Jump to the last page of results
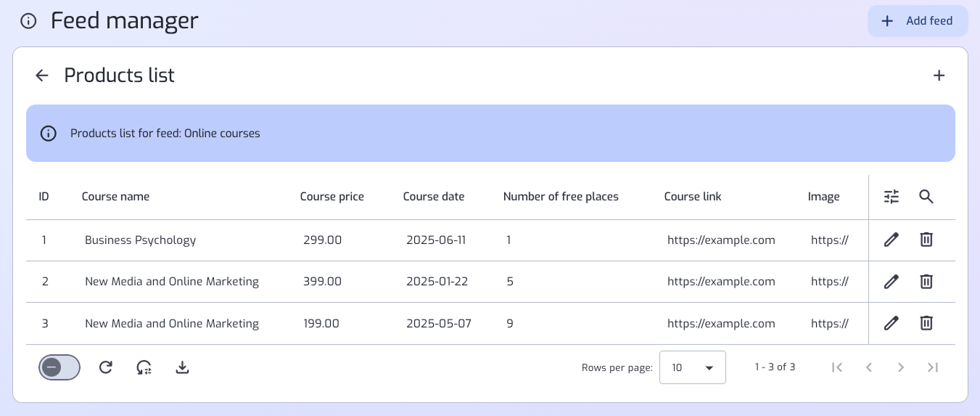This screenshot has height=416, width=980. (933, 367)
